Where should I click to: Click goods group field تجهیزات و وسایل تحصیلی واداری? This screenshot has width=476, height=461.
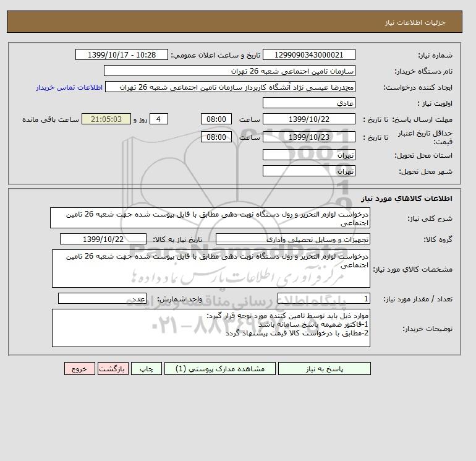(x=293, y=239)
